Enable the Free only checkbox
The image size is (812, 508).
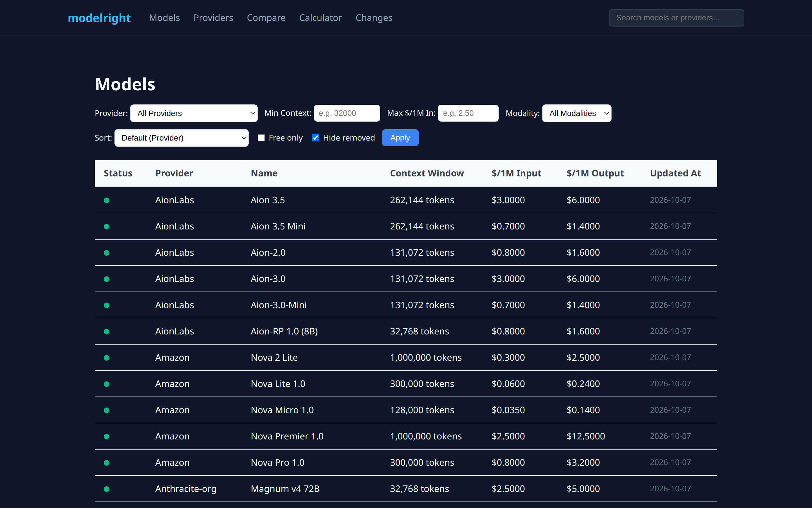coord(261,138)
